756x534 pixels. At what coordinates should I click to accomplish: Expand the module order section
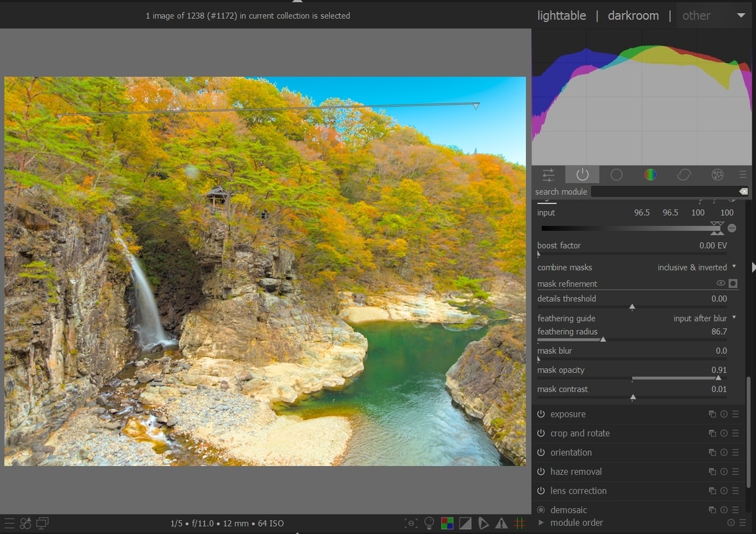click(x=541, y=523)
